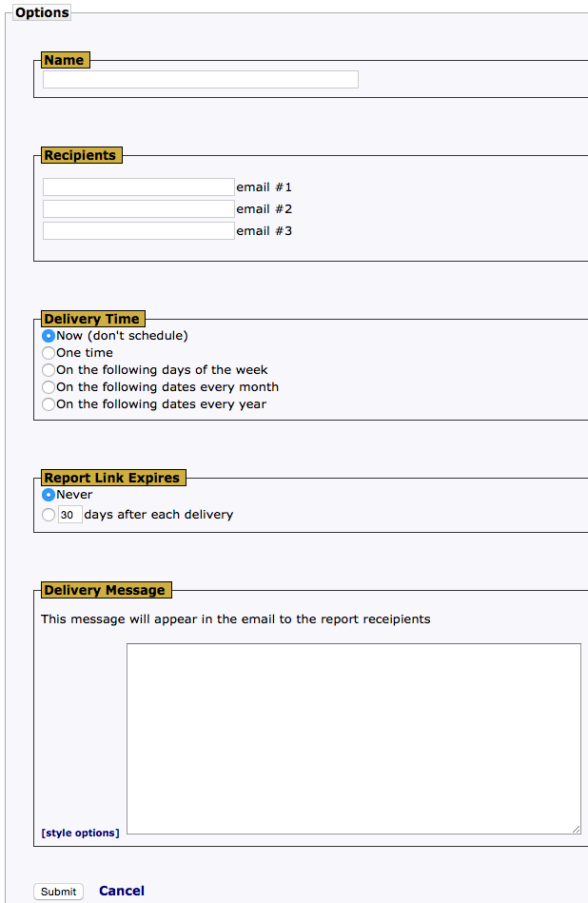The height and width of the screenshot is (903, 588).
Task: Click inside the Delivery Message text area
Action: coord(354,739)
